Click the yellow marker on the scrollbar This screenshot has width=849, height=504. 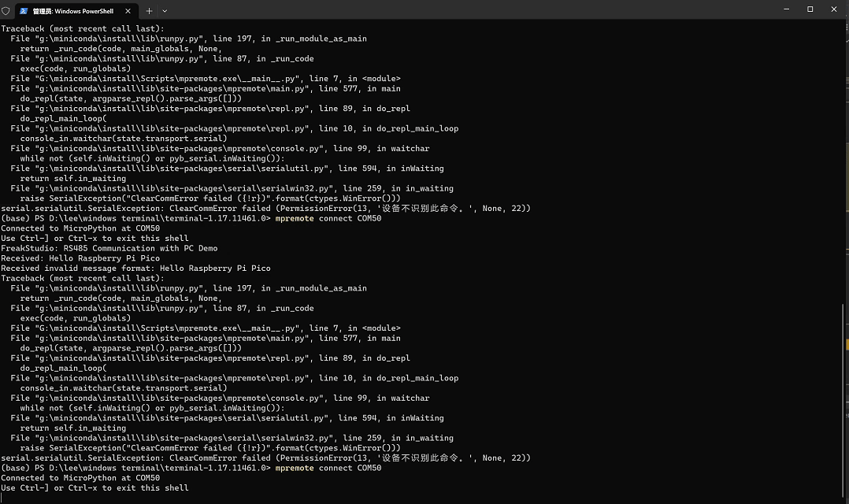[847, 344]
